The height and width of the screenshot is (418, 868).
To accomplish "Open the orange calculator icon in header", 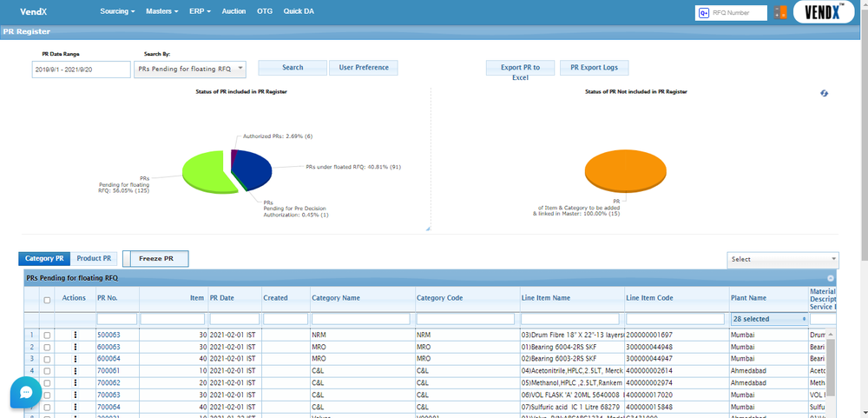I will coord(780,13).
